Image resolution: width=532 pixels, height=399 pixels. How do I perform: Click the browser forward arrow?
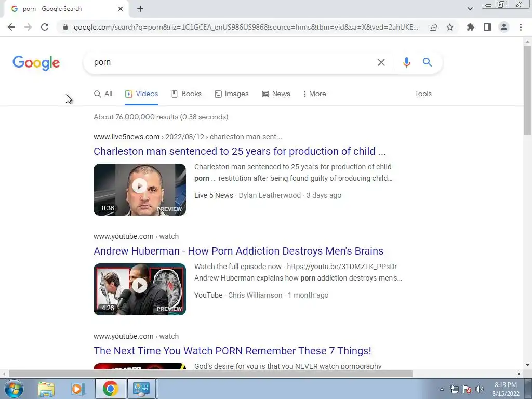[x=28, y=27]
